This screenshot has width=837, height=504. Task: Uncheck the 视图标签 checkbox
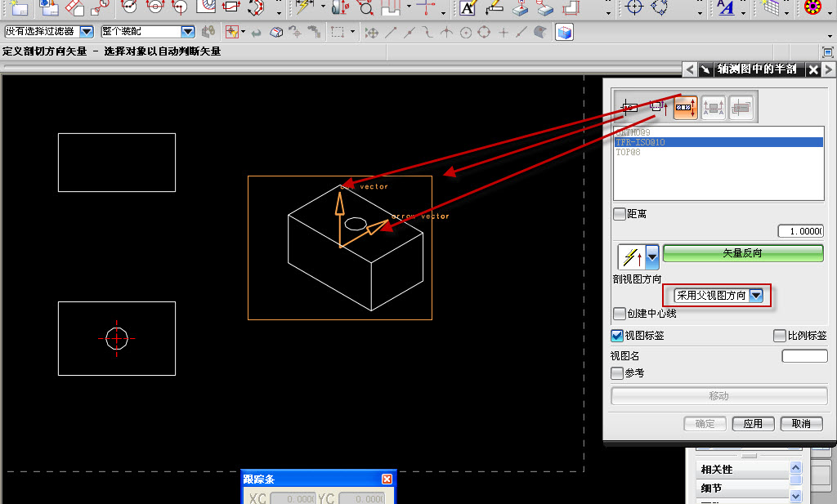tap(617, 336)
